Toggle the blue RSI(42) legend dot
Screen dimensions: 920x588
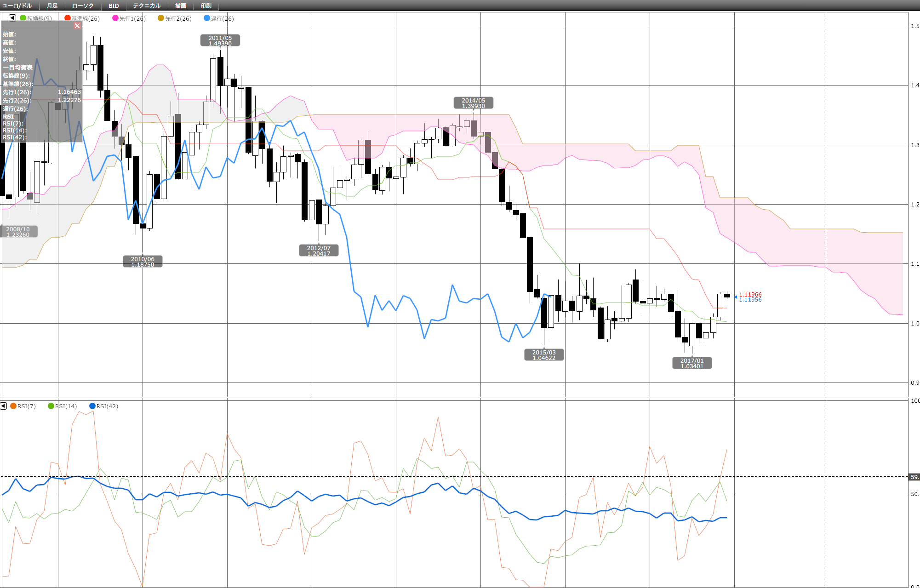[92, 406]
